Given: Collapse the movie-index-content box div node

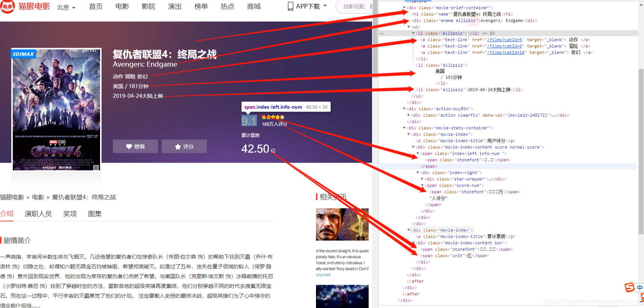Looking at the screenshot, I should [413, 243].
